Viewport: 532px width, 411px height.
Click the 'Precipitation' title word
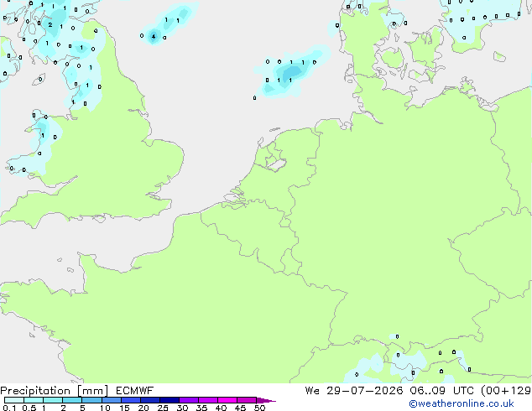[35, 391]
